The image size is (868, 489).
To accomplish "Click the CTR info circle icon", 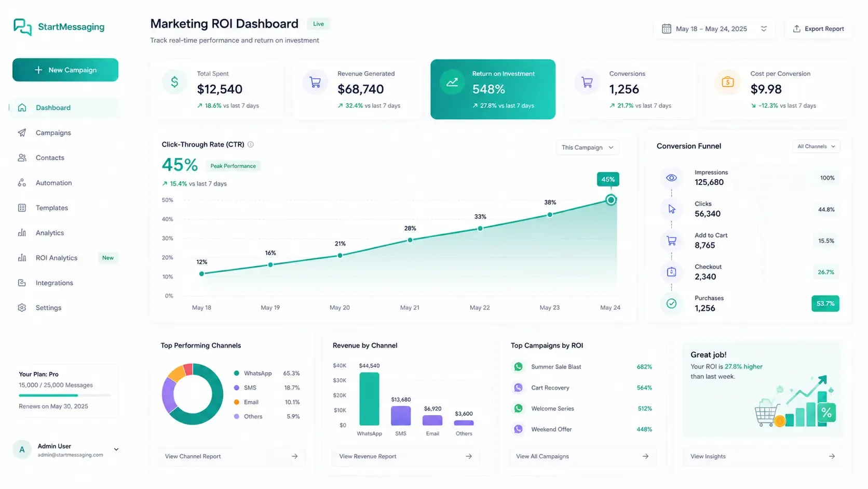I will click(251, 144).
